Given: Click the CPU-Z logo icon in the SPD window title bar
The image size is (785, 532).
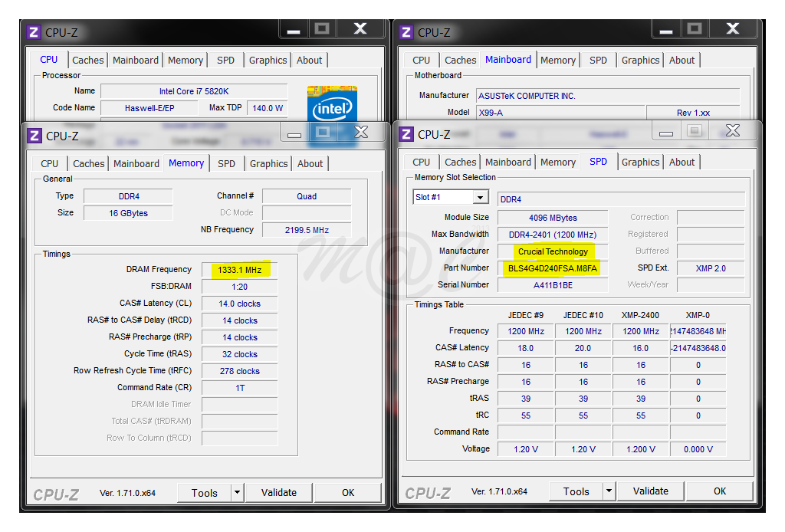Looking at the screenshot, I should (406, 134).
